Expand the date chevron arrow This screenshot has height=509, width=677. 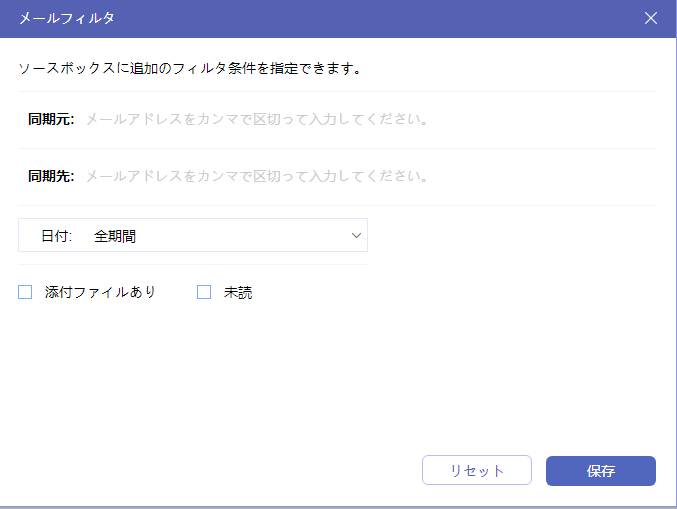click(x=356, y=236)
